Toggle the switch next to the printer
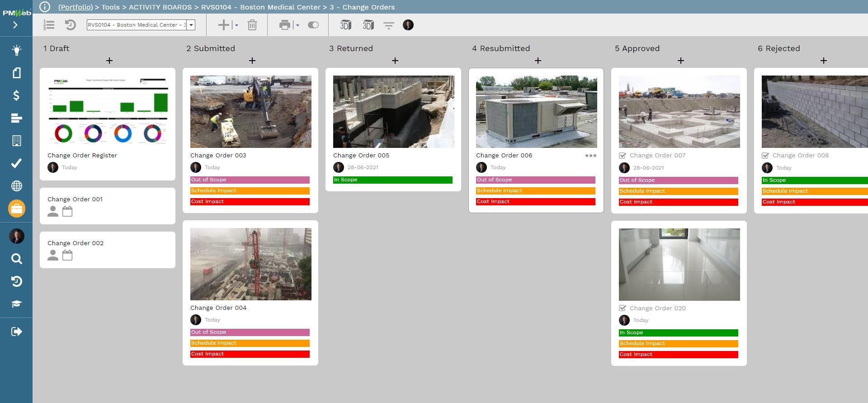The image size is (868, 403). tap(313, 25)
